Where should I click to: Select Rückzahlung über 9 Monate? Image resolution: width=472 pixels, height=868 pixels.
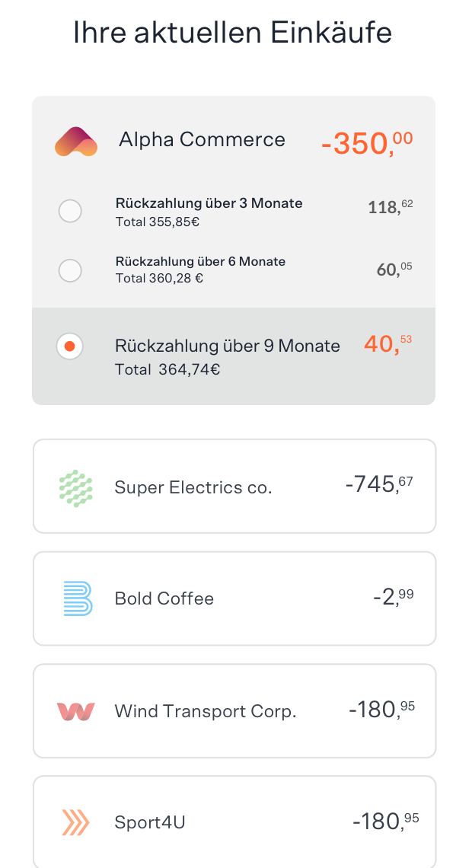[x=70, y=346]
